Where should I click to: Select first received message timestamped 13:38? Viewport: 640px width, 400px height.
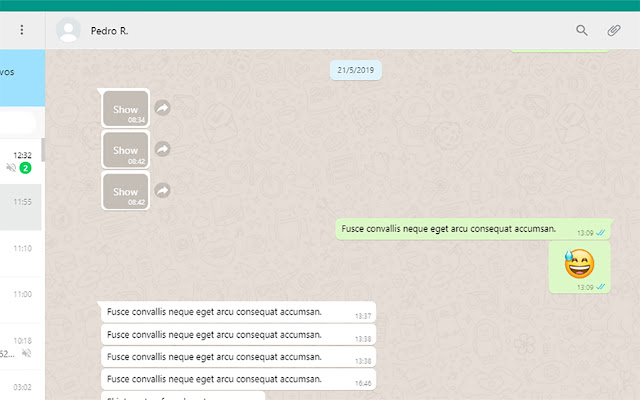point(238,335)
